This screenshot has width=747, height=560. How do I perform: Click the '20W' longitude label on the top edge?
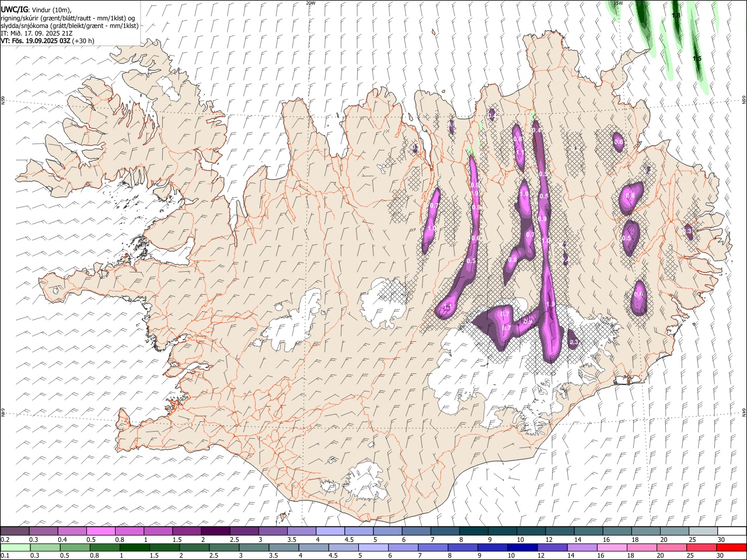310,3
